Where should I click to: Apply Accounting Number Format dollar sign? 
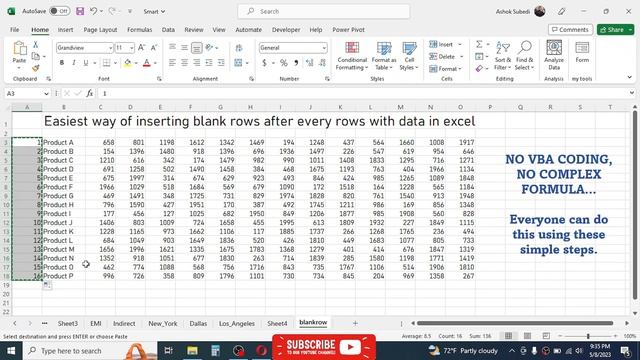click(x=264, y=63)
